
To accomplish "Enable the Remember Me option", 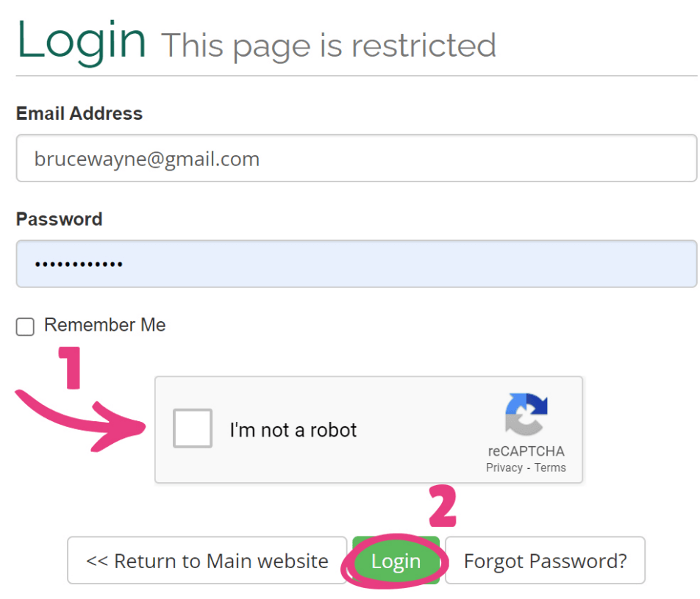I will tap(24, 326).
